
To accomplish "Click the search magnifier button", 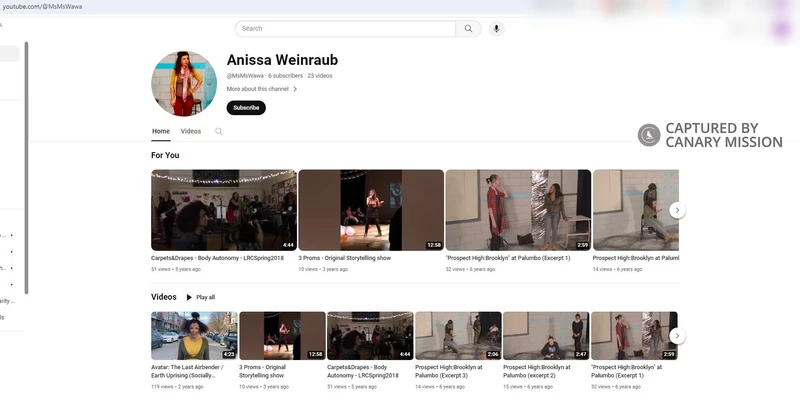I will coord(468,29).
